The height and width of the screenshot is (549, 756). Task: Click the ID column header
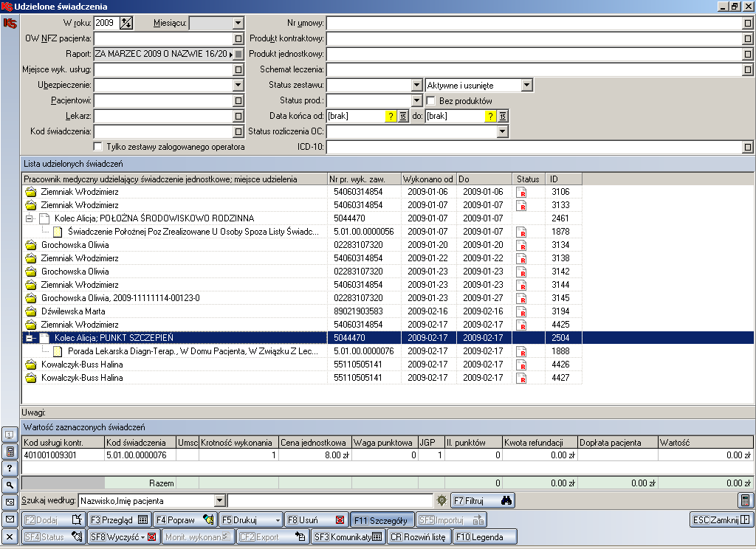[x=563, y=179]
